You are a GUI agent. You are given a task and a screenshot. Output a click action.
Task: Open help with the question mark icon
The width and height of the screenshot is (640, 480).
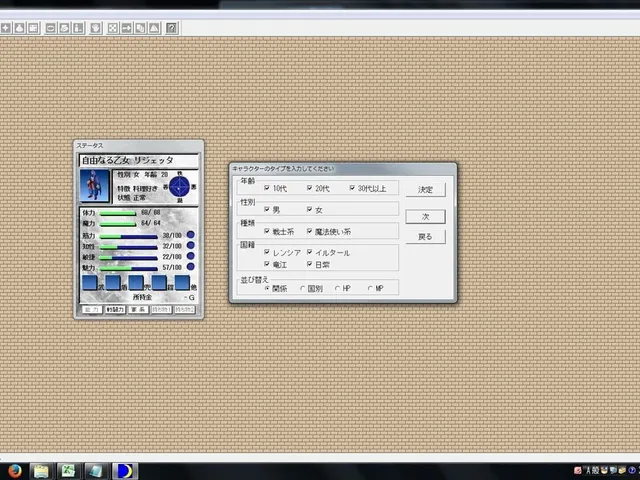click(172, 28)
